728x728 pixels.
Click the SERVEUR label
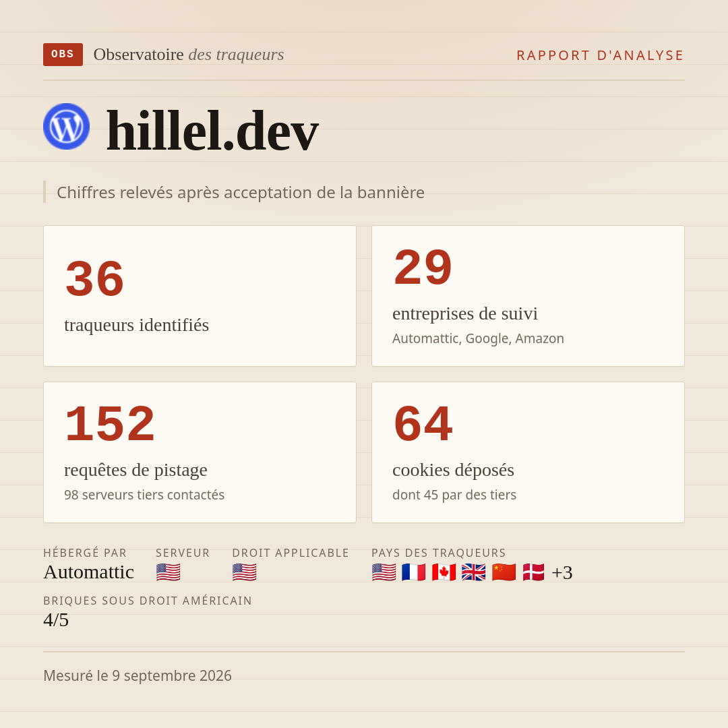coord(183,553)
